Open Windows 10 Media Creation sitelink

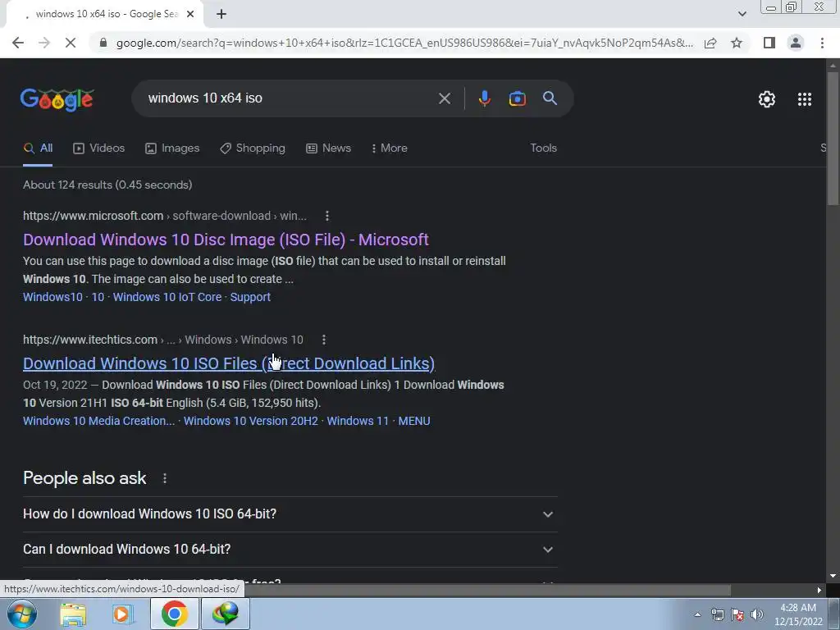click(x=99, y=421)
